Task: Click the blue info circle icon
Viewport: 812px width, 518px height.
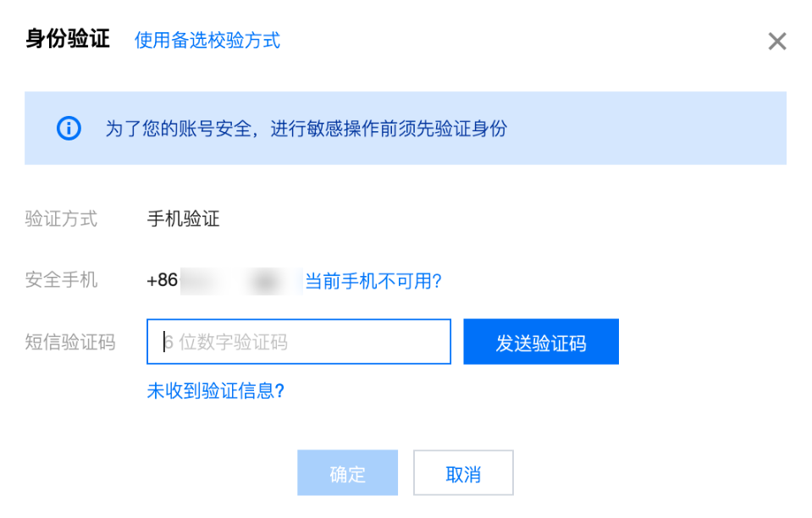Action: click(69, 129)
